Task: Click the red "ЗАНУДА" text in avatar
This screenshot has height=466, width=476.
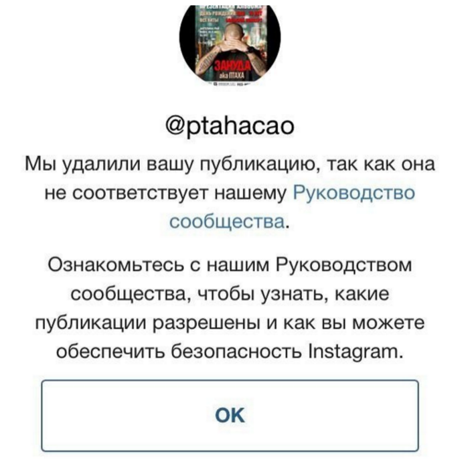Action: click(233, 66)
